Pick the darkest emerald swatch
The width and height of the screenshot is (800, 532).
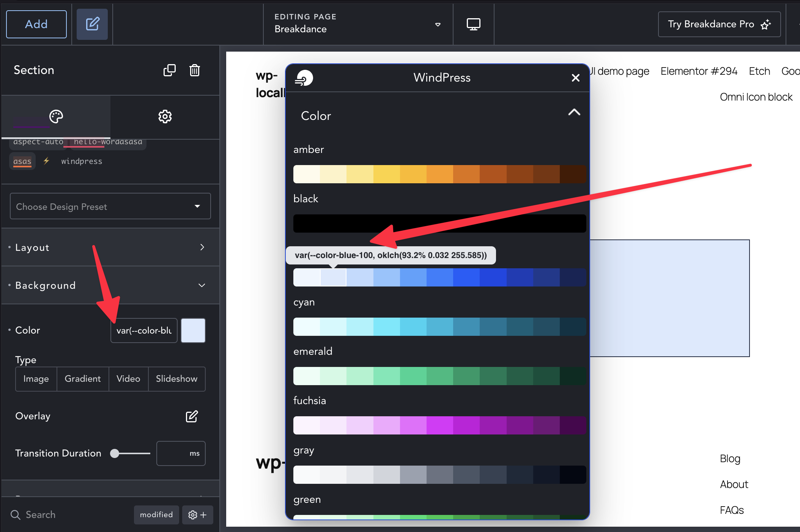pyautogui.click(x=573, y=376)
